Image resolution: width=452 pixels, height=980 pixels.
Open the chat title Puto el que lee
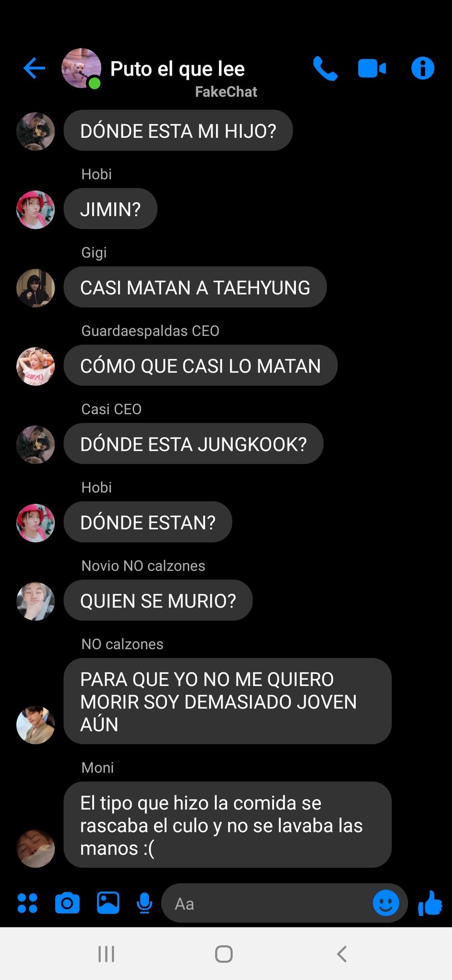point(178,68)
